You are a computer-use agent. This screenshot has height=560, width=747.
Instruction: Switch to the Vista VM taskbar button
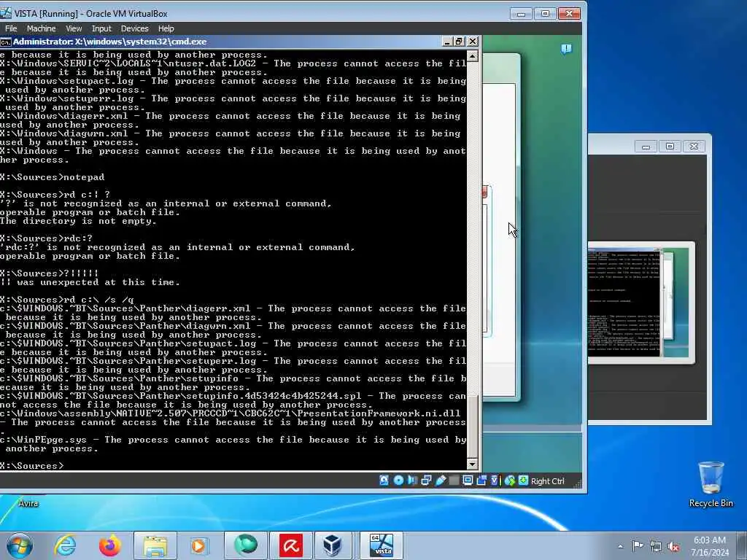click(x=381, y=545)
